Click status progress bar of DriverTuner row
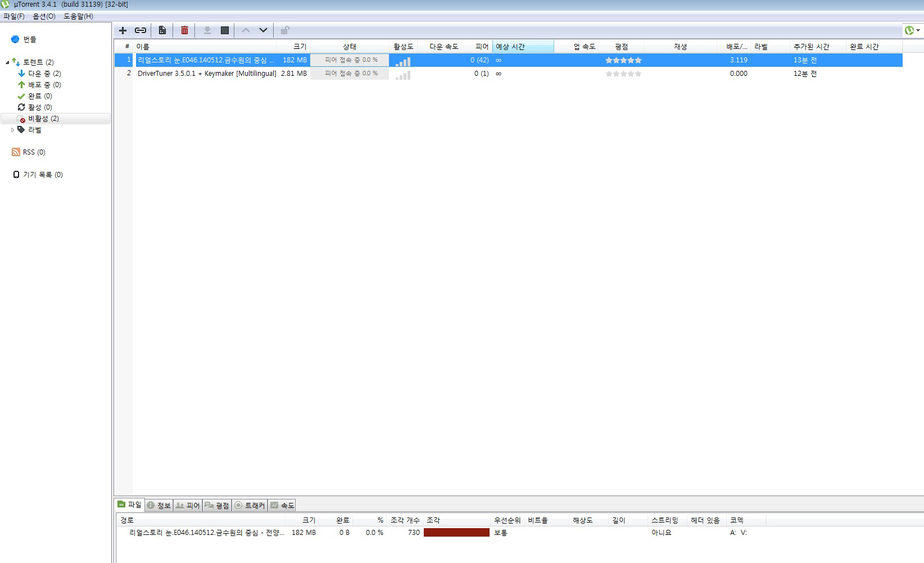 (350, 74)
